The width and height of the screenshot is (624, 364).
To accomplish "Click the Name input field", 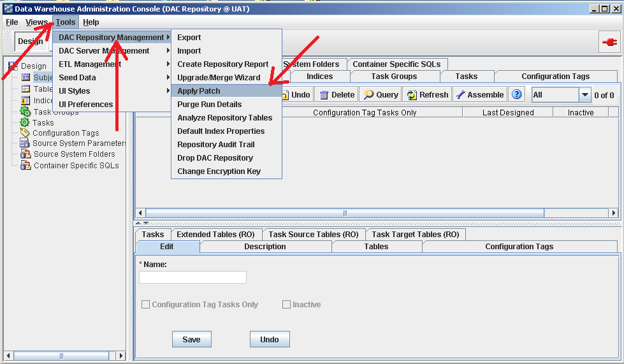I will [x=192, y=277].
